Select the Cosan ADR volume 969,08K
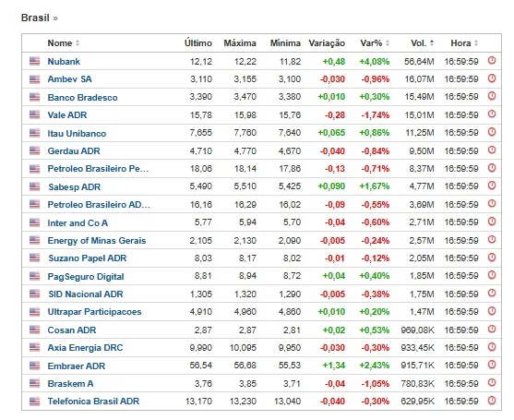514x420 pixels. pyautogui.click(x=417, y=330)
